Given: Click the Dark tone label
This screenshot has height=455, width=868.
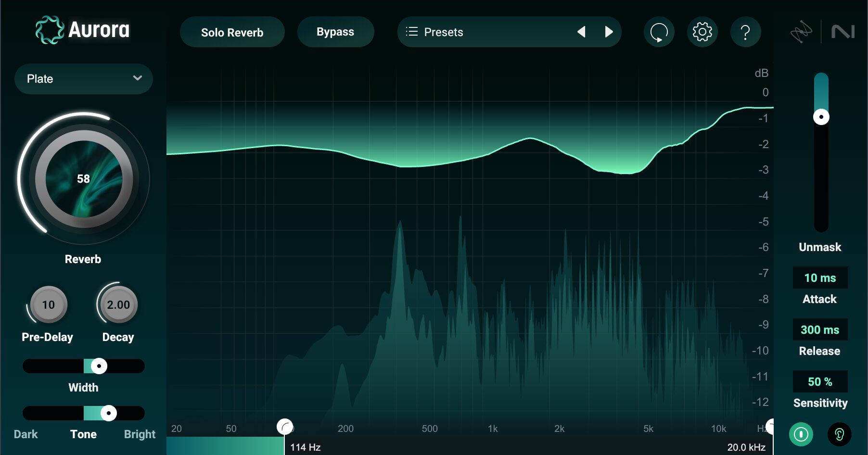Looking at the screenshot, I should point(26,434).
